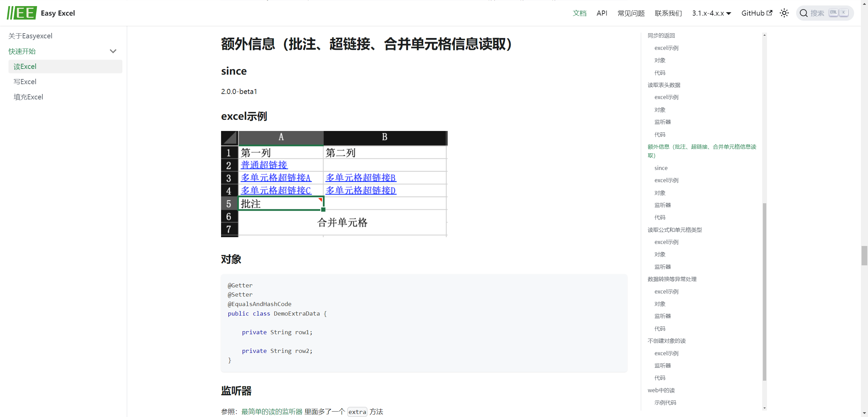Jump to 读取公式和单元格类型 in contents
Viewport: 868px width, 417px height.
(x=674, y=230)
